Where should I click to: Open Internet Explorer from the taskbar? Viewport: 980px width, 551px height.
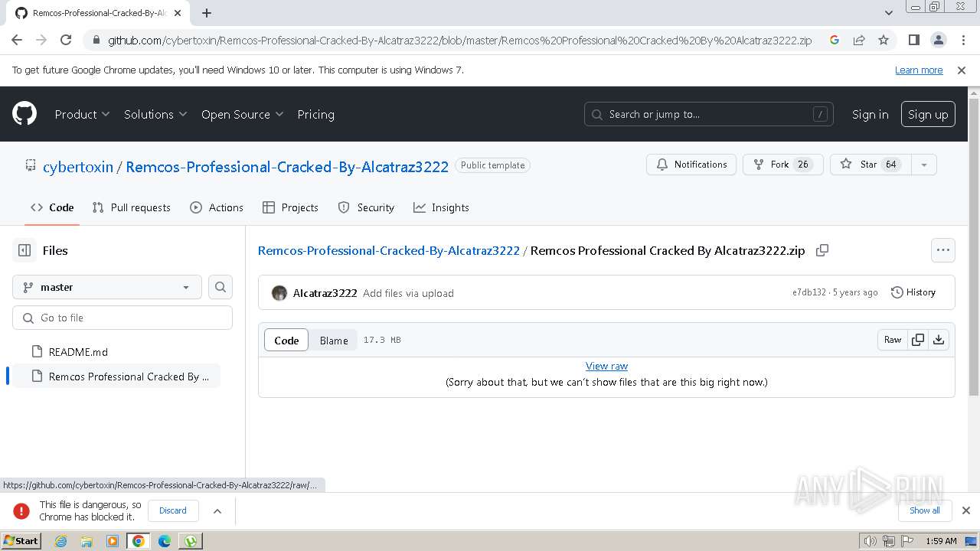point(61,541)
